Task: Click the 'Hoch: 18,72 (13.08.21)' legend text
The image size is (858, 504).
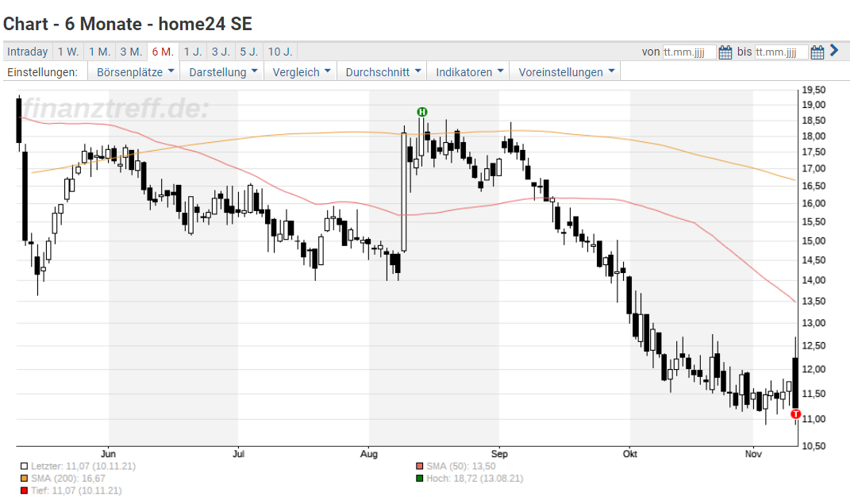Action: (x=475, y=479)
